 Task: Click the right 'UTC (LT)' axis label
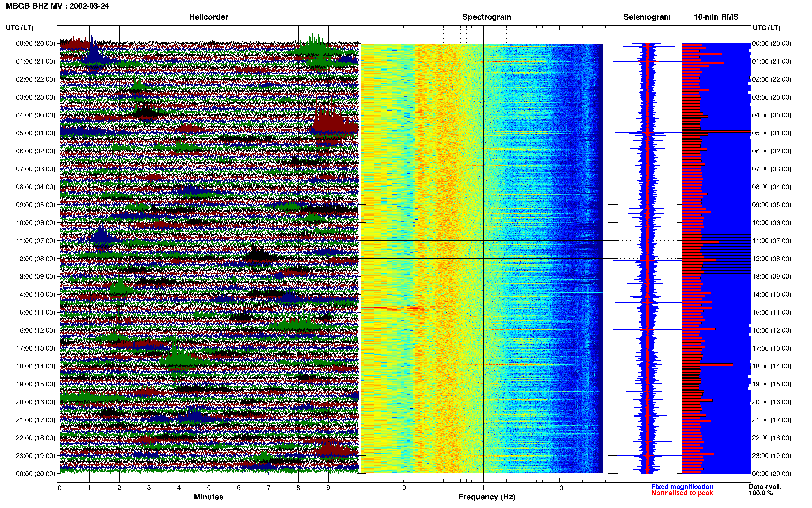point(766,28)
